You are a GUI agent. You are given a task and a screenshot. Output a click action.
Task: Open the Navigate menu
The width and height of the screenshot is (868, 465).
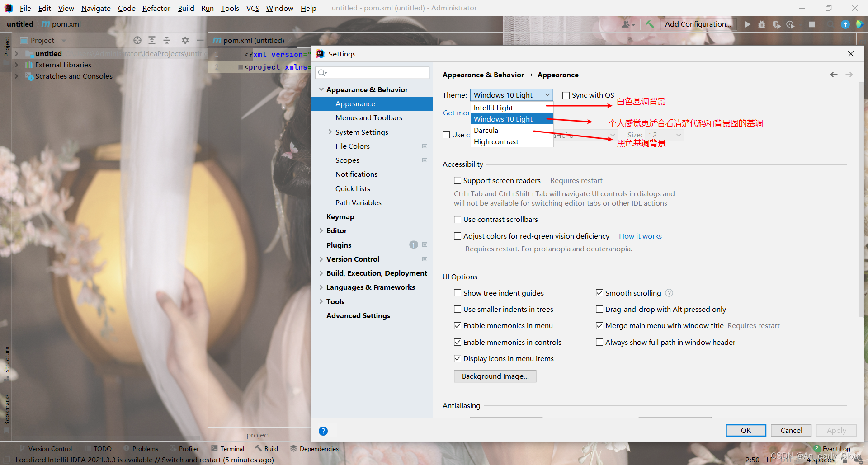coord(96,8)
